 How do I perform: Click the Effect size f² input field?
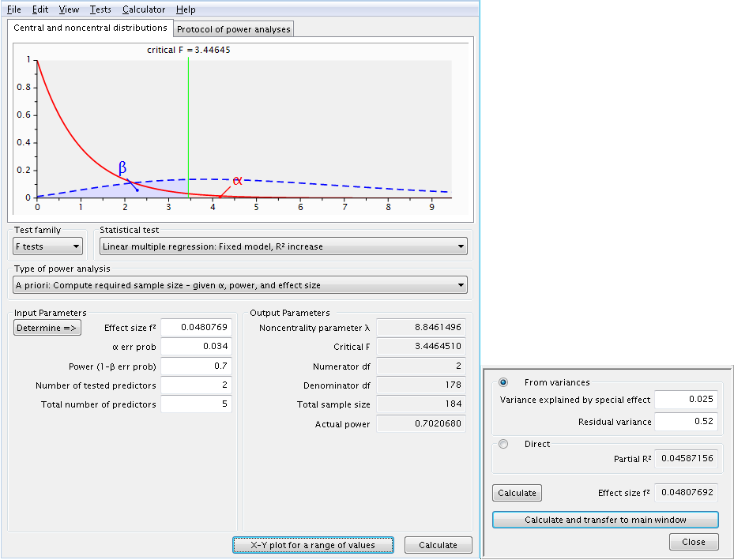coord(196,328)
